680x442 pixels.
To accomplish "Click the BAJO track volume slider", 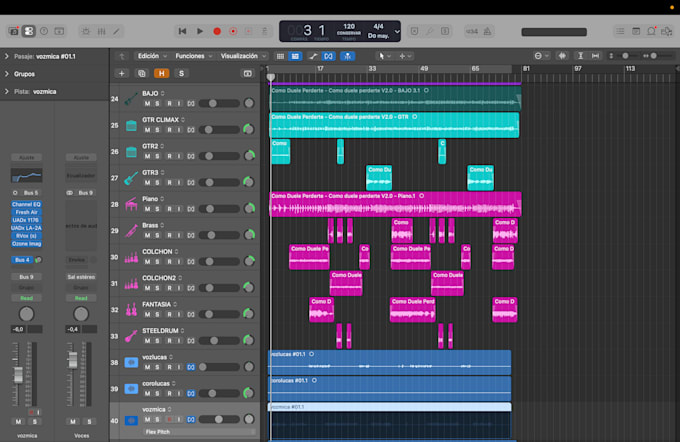I will pyautogui.click(x=219, y=104).
